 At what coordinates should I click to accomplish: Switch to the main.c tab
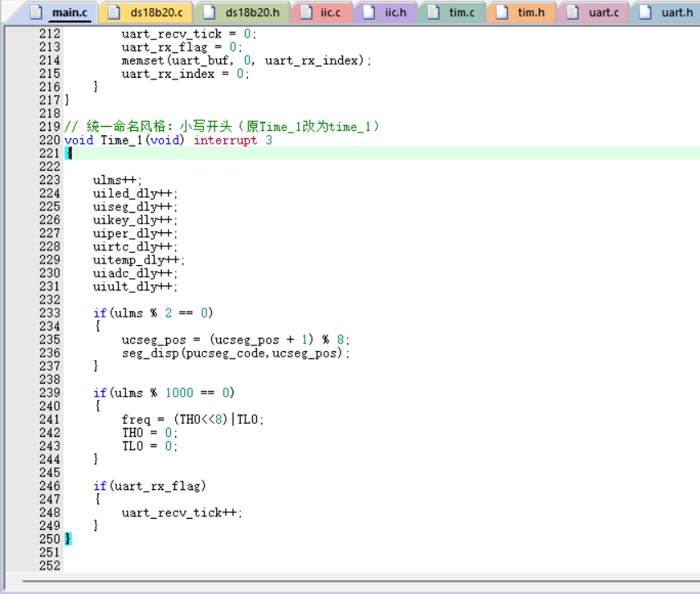pos(58,12)
